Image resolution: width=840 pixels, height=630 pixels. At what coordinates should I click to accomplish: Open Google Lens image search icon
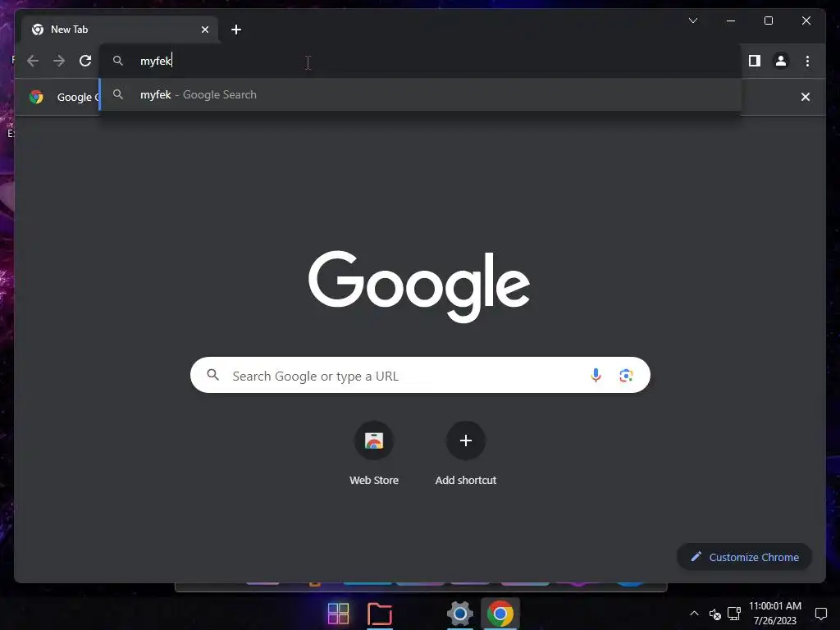pos(626,376)
